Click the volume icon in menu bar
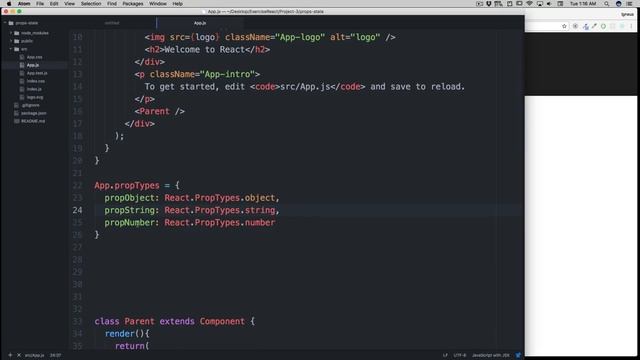640x360 pixels. (549, 4)
